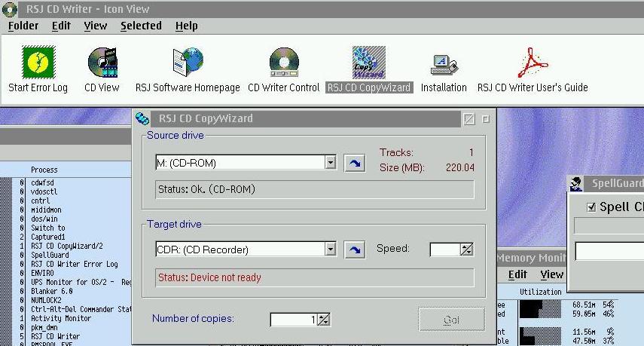644x346 pixels.
Task: Open the Edit menu in Memory Monitor
Action: point(517,274)
